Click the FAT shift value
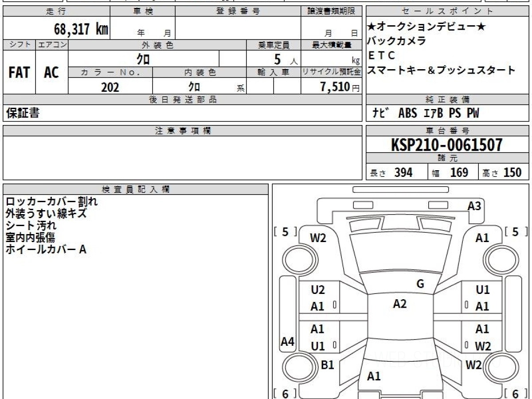 tap(19, 73)
